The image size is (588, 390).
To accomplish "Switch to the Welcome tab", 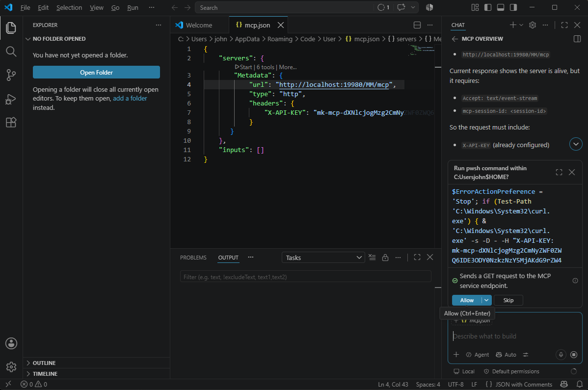I will [199, 25].
